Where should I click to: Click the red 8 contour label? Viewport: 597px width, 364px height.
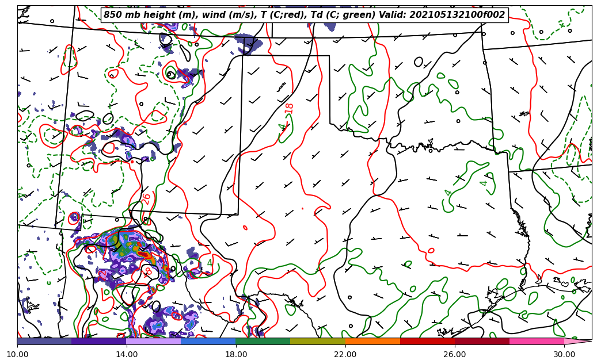pyautogui.click(x=149, y=271)
